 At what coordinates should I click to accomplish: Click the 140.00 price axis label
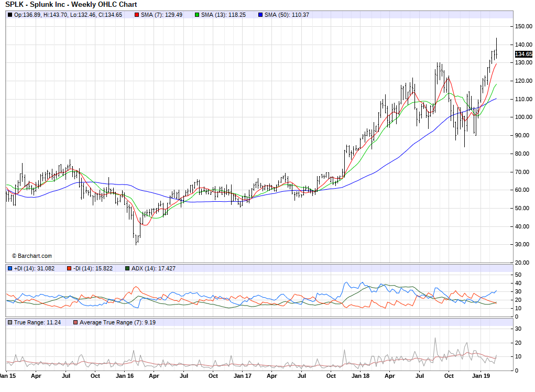[x=524, y=45]
